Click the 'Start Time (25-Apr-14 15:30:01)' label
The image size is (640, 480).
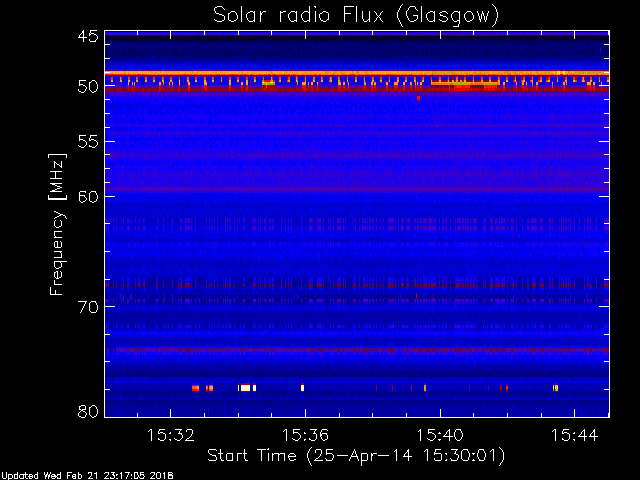(x=356, y=456)
